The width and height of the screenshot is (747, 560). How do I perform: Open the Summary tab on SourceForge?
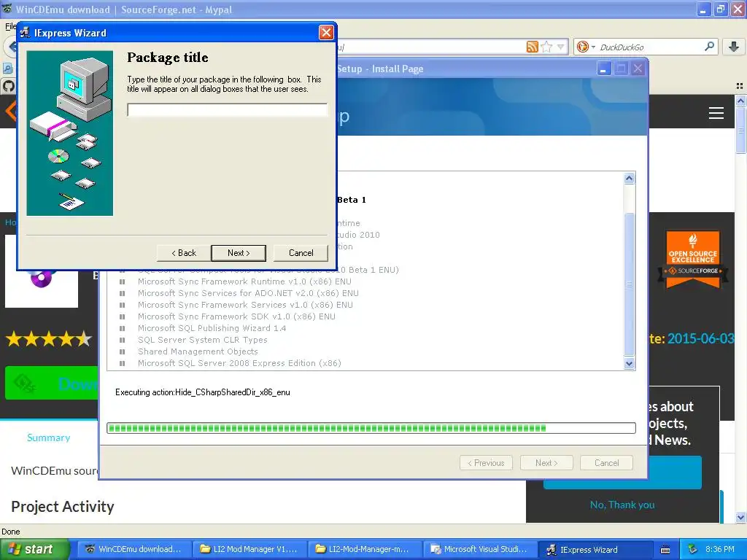coord(49,437)
